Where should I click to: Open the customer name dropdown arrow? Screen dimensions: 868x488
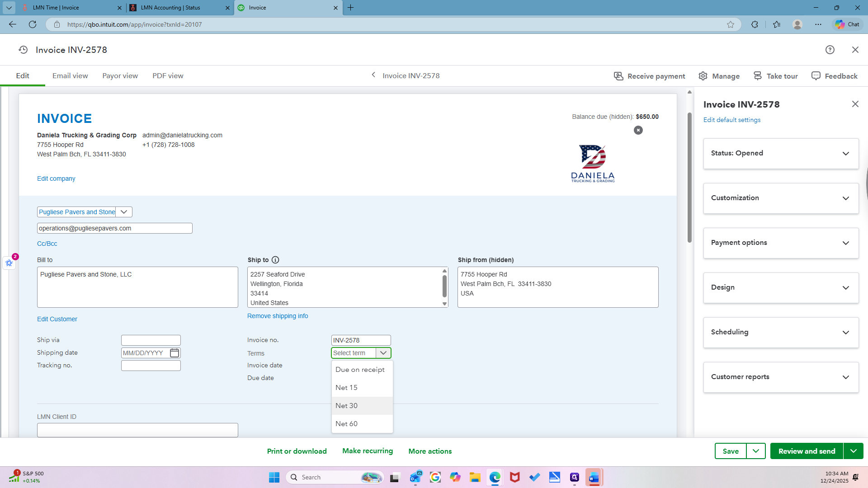point(124,212)
